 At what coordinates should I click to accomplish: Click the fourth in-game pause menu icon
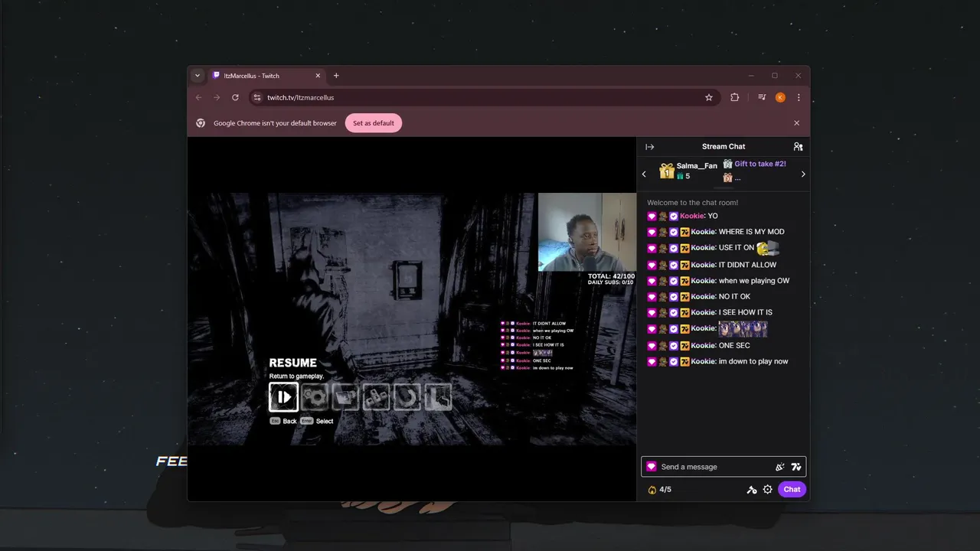click(376, 397)
